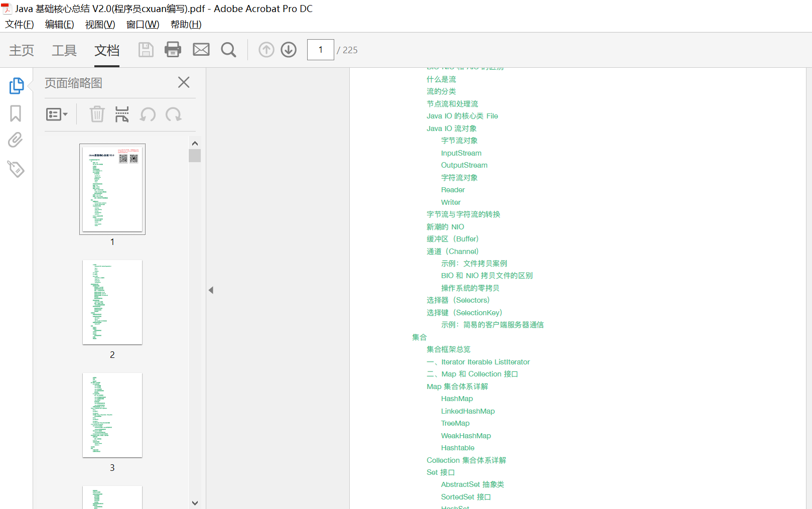
Task: Select page 2 thumbnail
Action: pyautogui.click(x=112, y=302)
